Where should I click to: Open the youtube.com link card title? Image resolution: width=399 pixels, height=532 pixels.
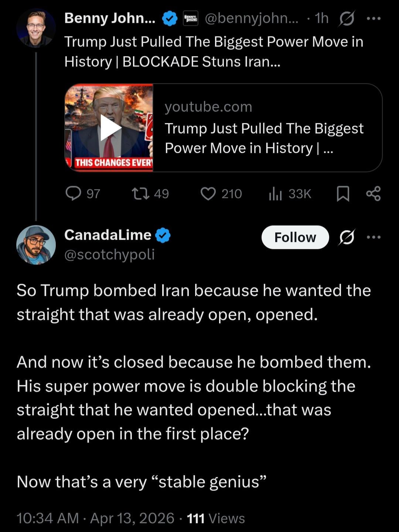point(264,138)
